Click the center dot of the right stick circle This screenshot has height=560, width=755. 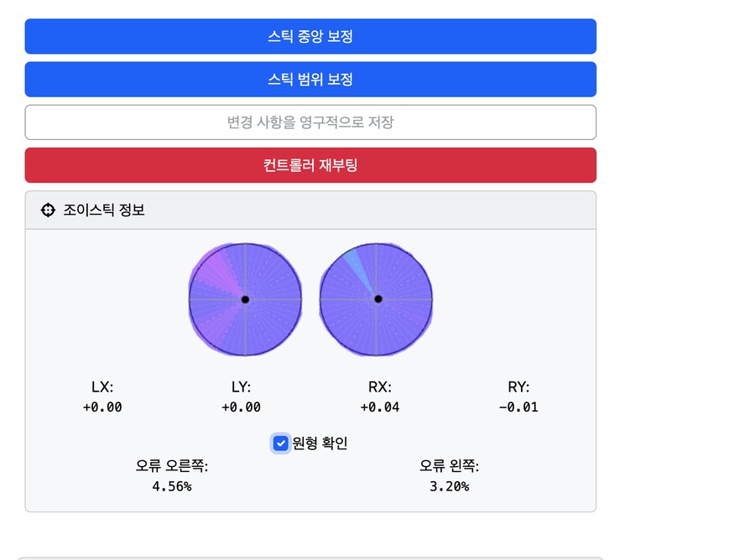pos(377,298)
